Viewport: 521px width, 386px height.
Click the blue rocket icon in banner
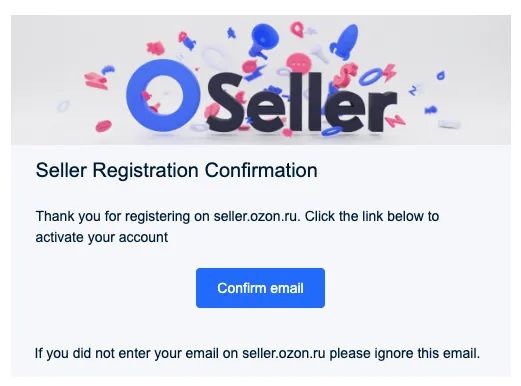pyautogui.click(x=345, y=41)
